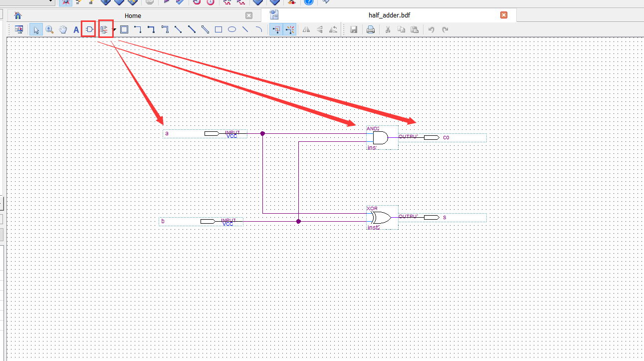Screen dimensions: 644x361
Task: Click the 'XOR' gate name text
Action: (x=372, y=208)
